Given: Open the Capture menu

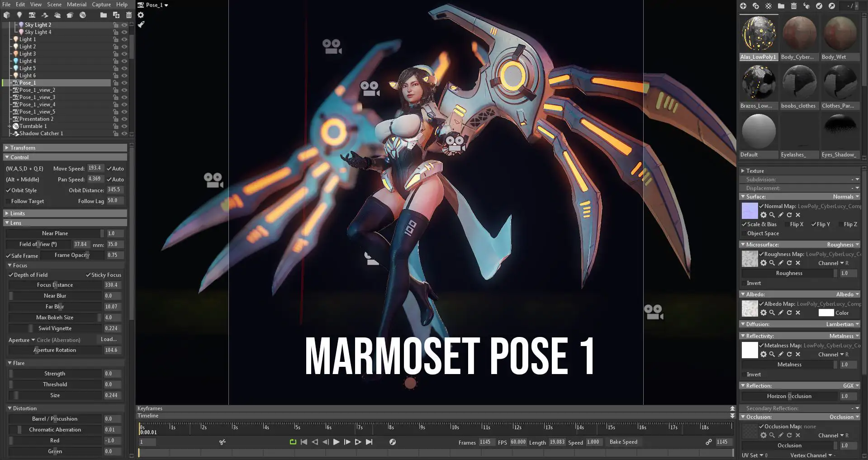Looking at the screenshot, I should (101, 5).
